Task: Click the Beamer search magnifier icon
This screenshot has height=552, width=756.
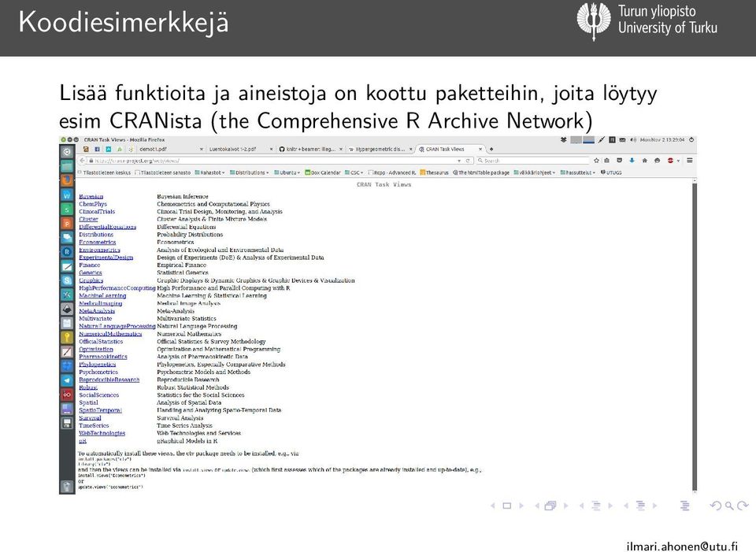Action: [729, 506]
